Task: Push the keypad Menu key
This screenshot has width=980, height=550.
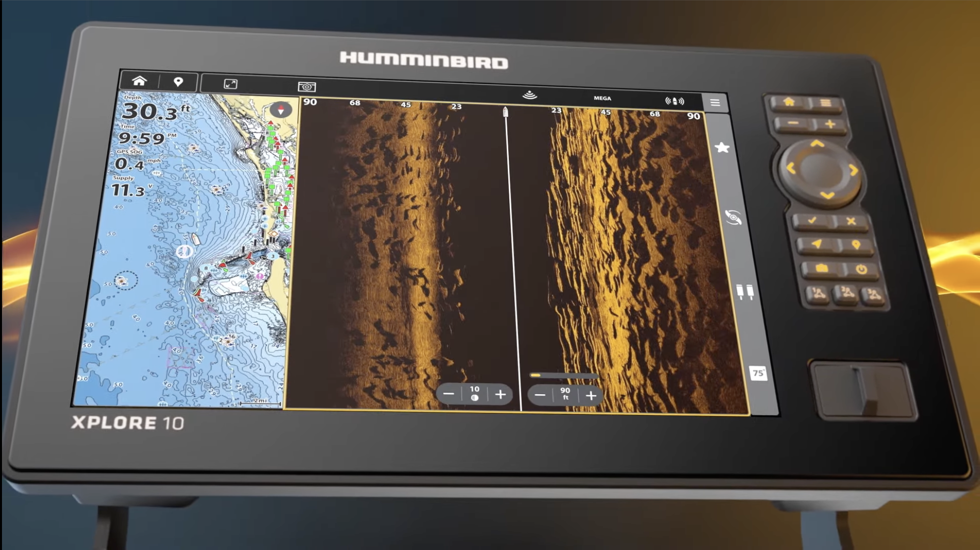Action: coord(826,103)
